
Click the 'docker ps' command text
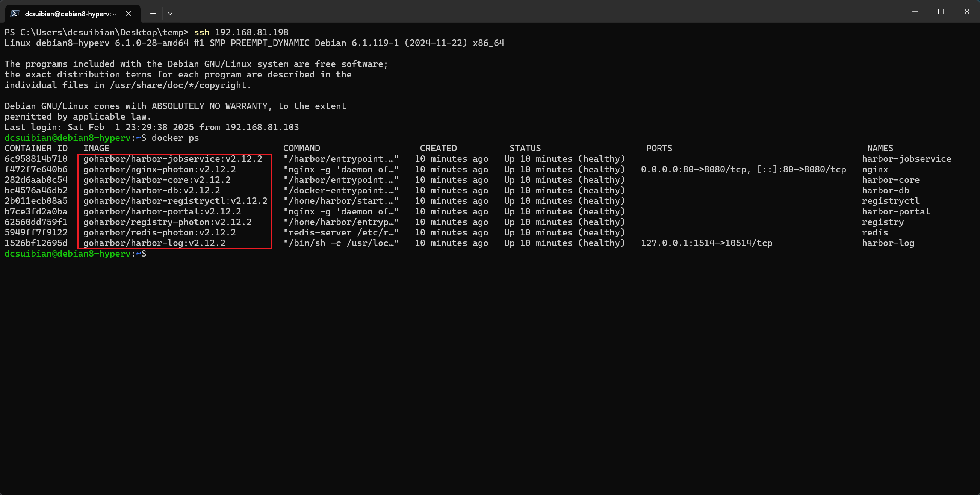[x=175, y=138]
